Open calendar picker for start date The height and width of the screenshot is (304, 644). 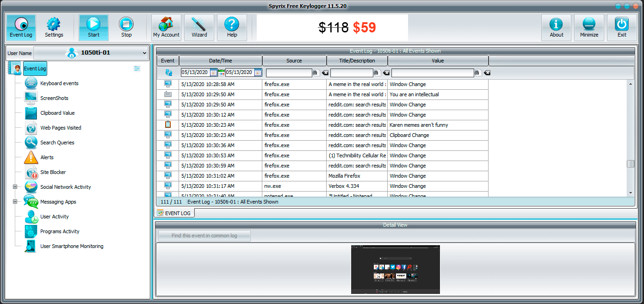coord(213,73)
